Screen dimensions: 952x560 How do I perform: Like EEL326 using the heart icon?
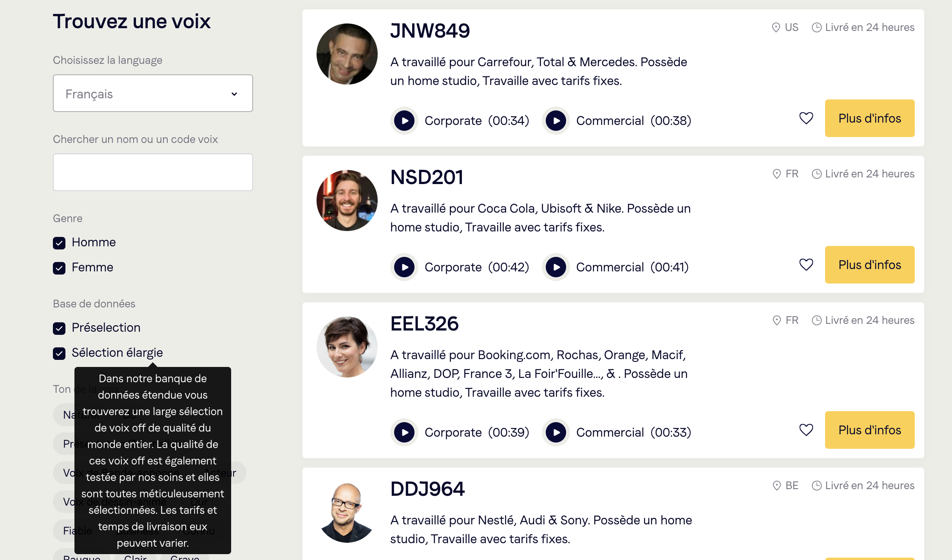click(x=806, y=430)
